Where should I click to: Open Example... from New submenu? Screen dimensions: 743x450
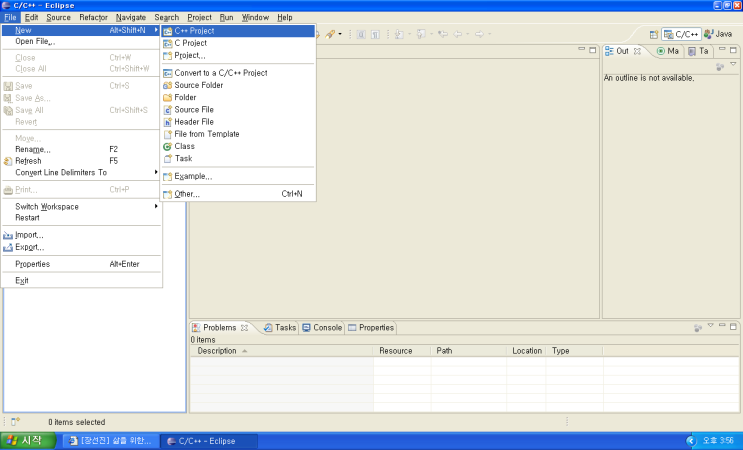[x=238, y=176]
